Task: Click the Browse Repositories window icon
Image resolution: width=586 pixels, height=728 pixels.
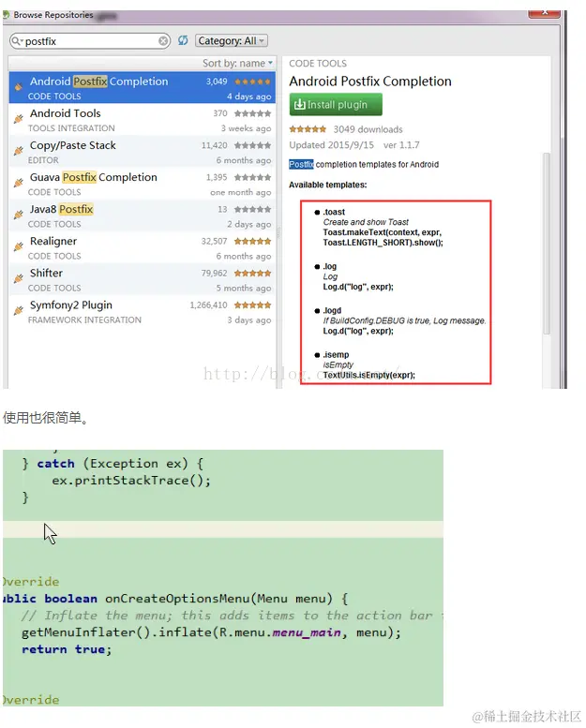Action: (7, 15)
